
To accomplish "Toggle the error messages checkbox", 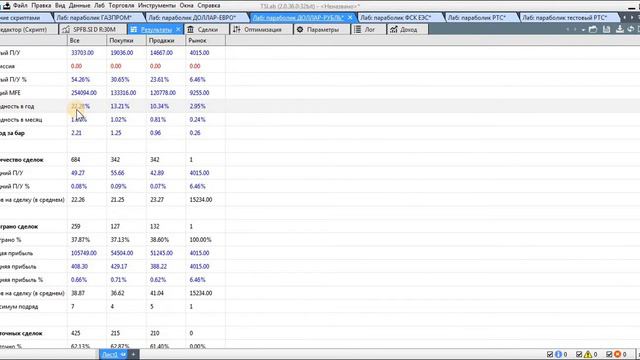I will [x=609, y=354].
